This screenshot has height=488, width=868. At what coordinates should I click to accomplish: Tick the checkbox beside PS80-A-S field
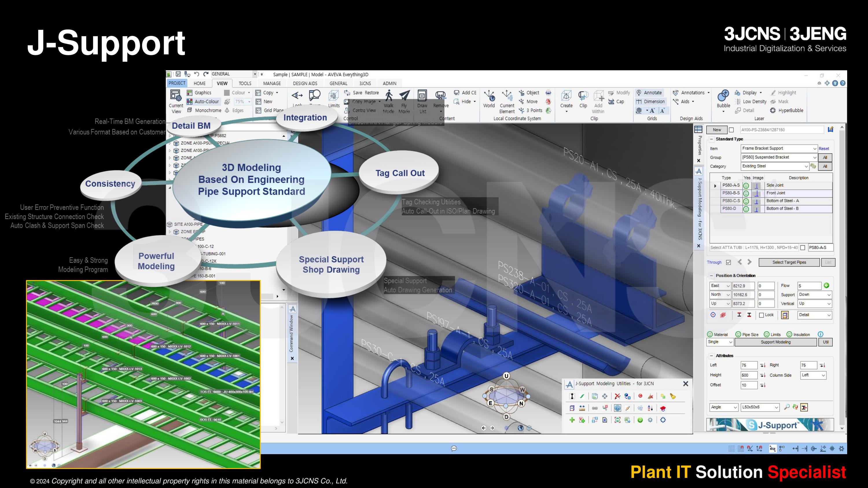pyautogui.click(x=803, y=248)
